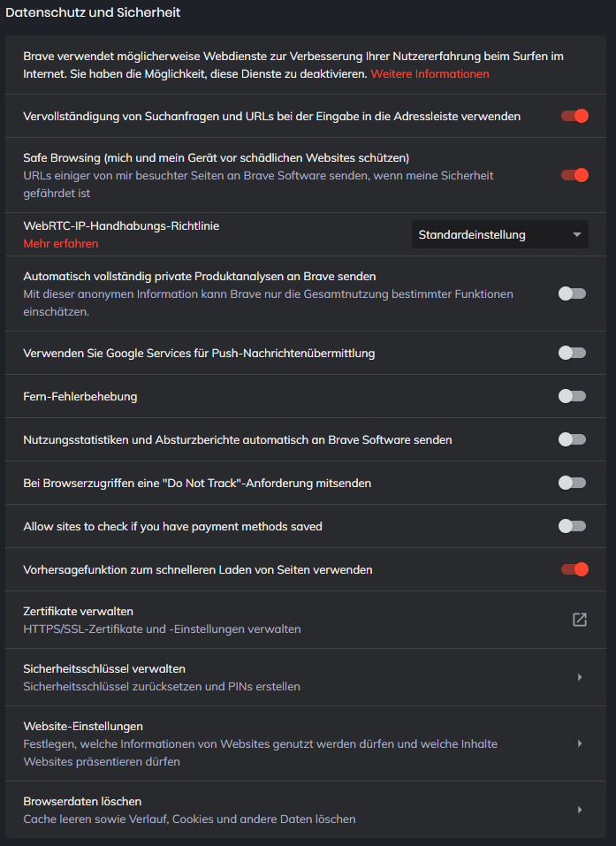Image resolution: width=616 pixels, height=846 pixels.
Task: Click Weitere Informationen link
Action: (430, 73)
